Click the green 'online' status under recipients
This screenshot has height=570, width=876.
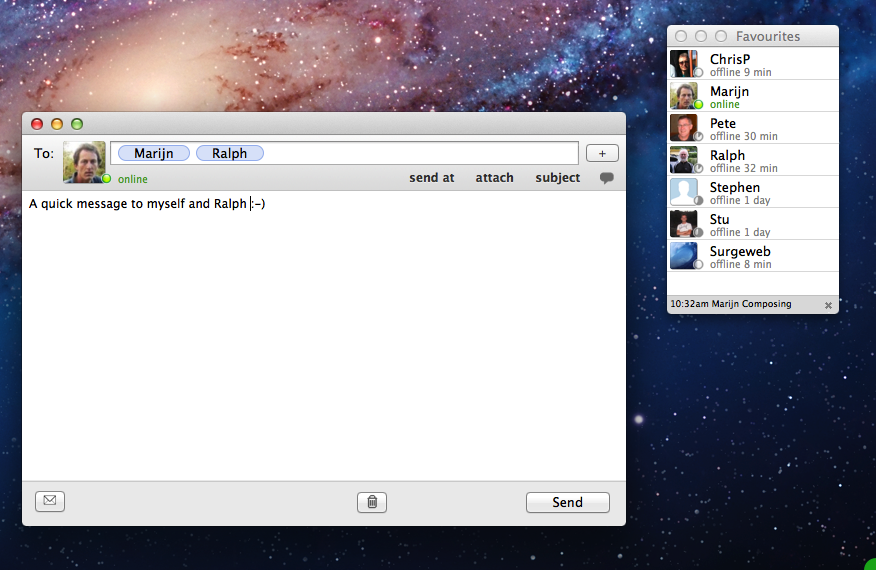[x=133, y=179]
